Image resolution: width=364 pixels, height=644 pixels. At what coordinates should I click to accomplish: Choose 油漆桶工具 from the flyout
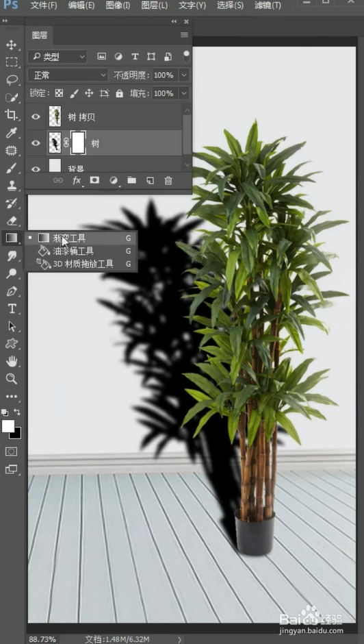81,251
